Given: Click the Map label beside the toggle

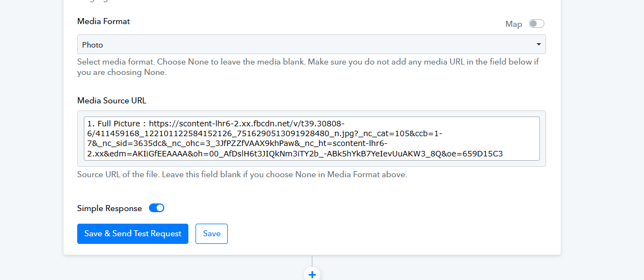Looking at the screenshot, I should 514,24.
